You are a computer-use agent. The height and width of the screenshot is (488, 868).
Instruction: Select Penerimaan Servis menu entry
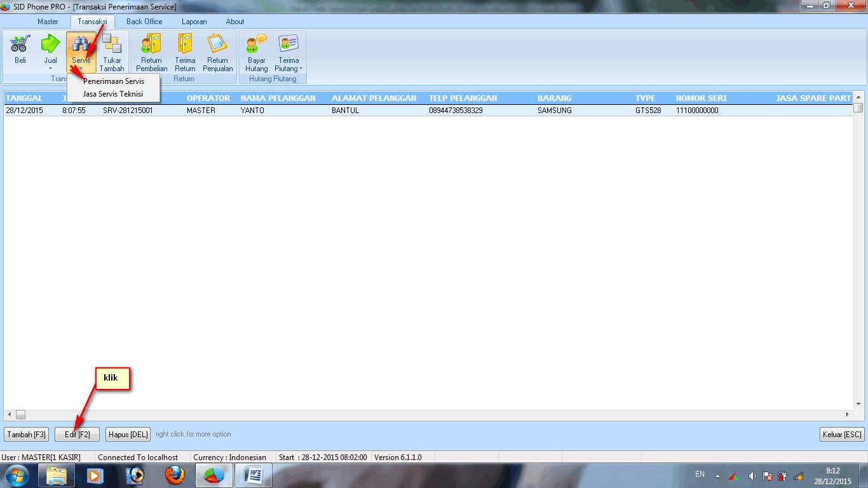114,81
